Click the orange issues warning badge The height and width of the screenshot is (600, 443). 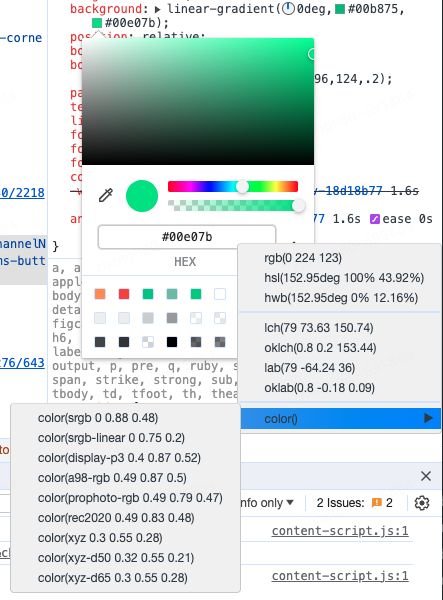pyautogui.click(x=377, y=502)
